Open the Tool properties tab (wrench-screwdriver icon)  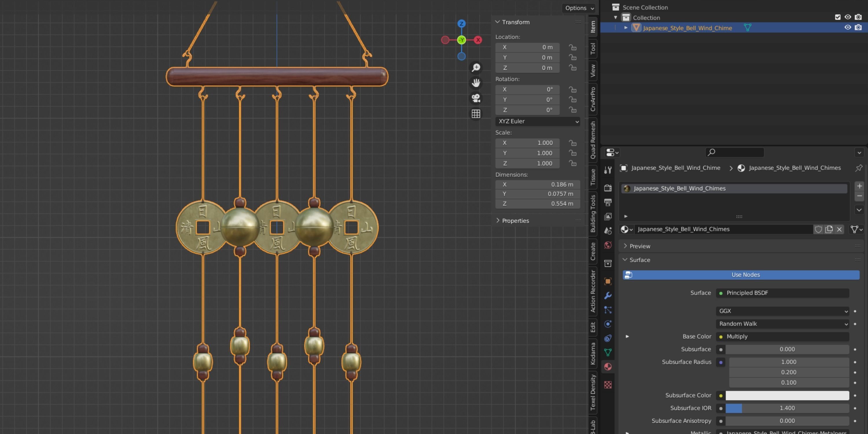point(608,170)
